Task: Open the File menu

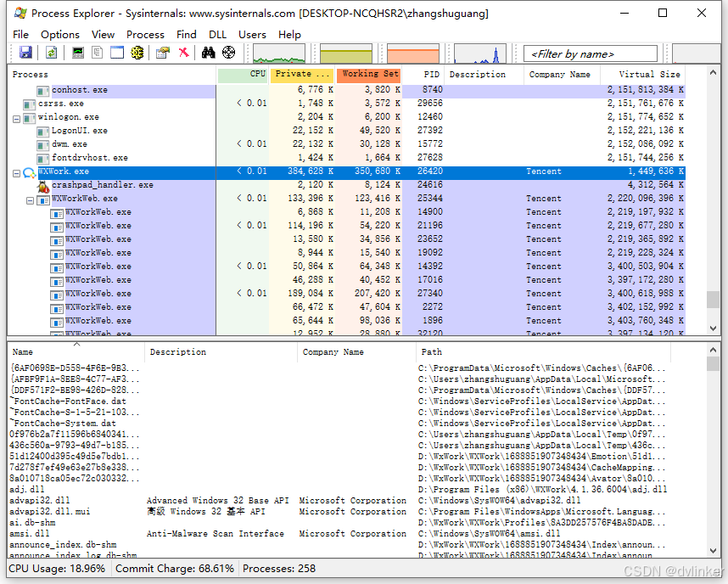Action: (x=20, y=35)
